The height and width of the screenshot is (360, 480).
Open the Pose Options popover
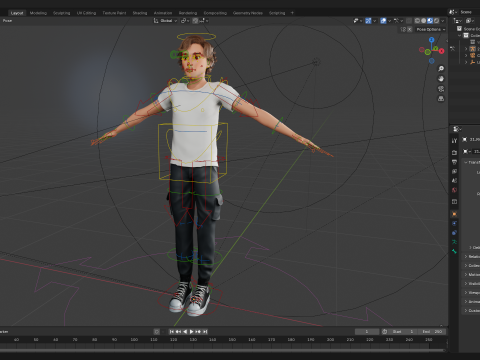click(x=431, y=29)
